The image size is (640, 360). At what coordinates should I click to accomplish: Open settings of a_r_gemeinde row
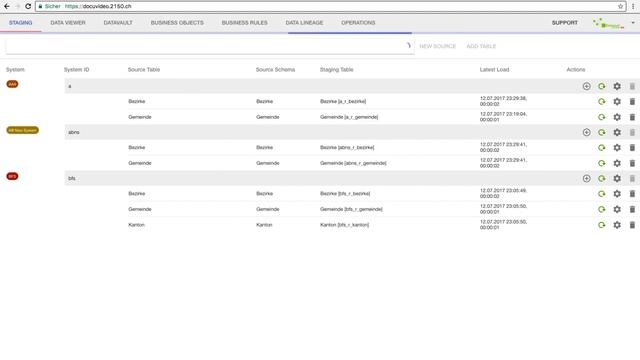(x=617, y=117)
